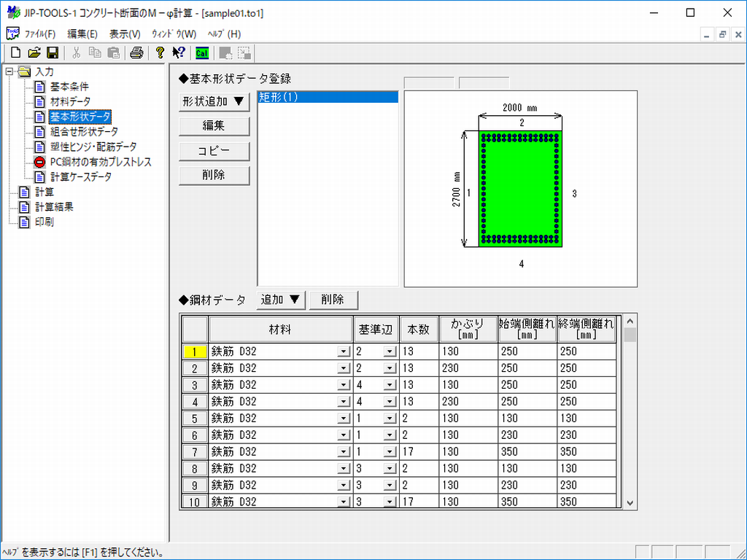
Task: Select the PC鋼材の有効プレストレス tree item
Action: coord(100,162)
